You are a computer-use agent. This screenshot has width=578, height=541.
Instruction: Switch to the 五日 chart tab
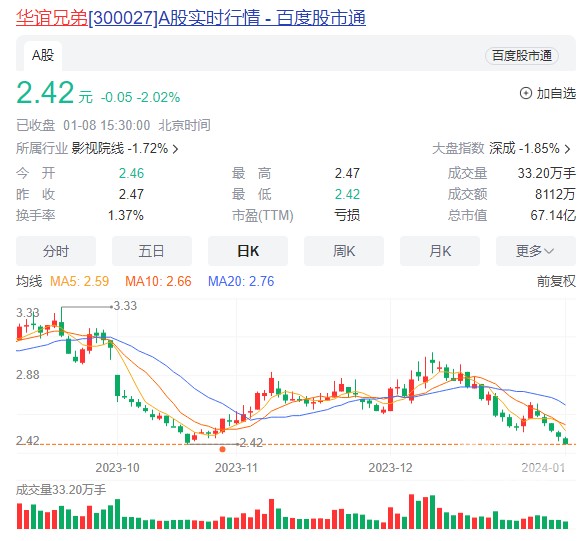coord(152,251)
